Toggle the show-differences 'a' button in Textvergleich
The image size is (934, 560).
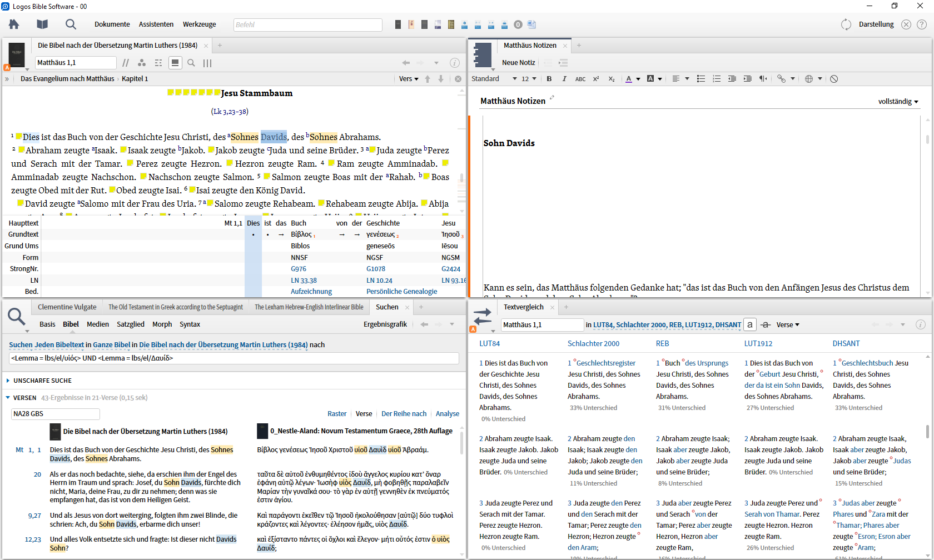[x=750, y=324]
